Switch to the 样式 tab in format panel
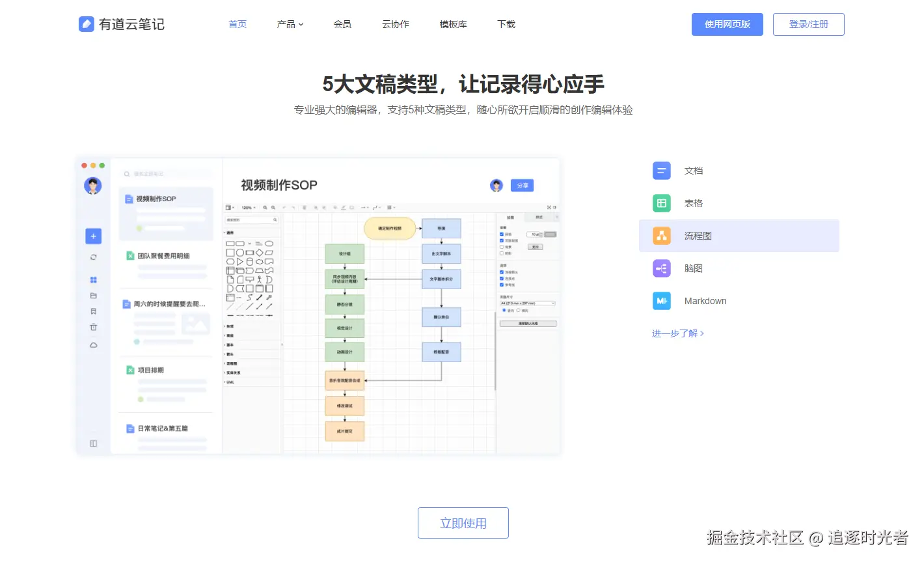This screenshot has width=924, height=562. [539, 217]
